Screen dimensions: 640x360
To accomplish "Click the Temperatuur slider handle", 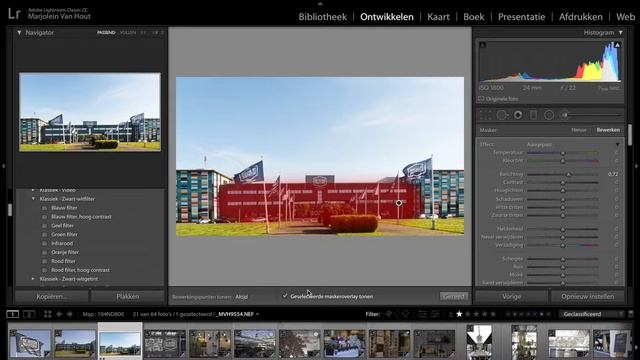I will pos(563,153).
